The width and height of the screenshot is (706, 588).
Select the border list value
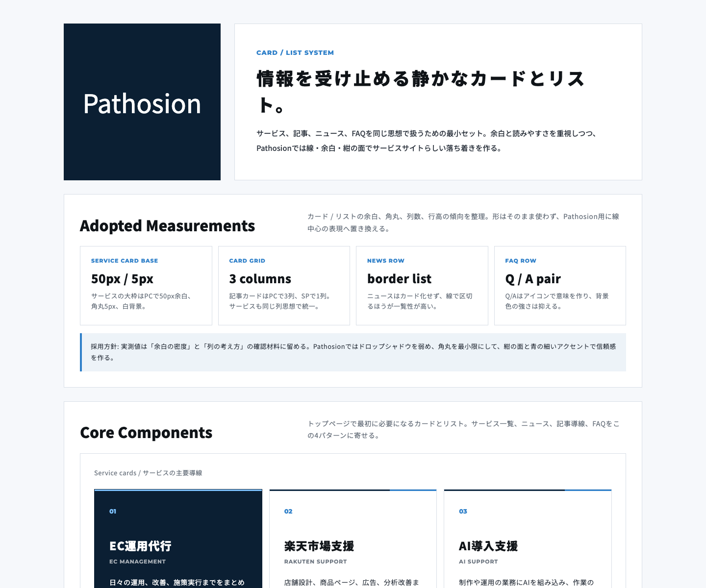[399, 279]
